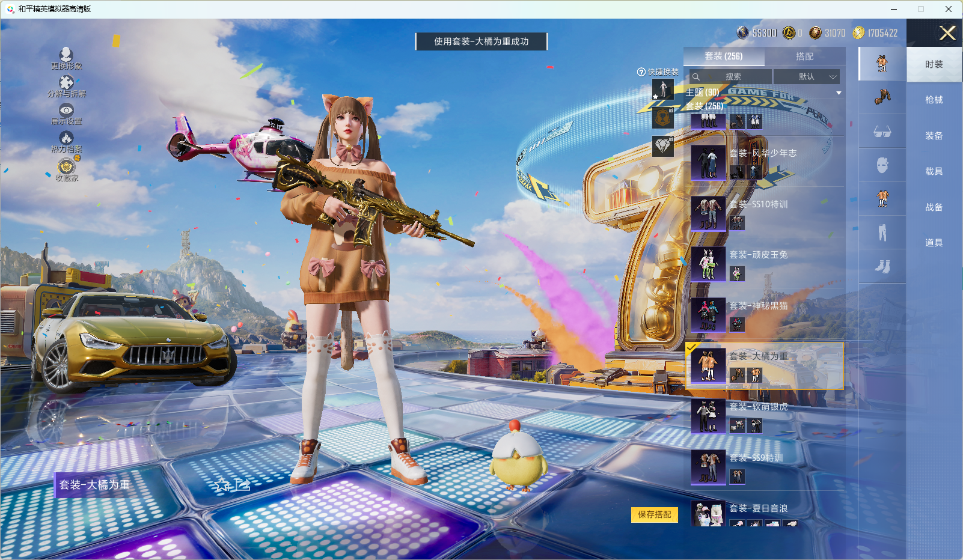
Task: Click the 快捷换装 help question mark
Action: 641,72
